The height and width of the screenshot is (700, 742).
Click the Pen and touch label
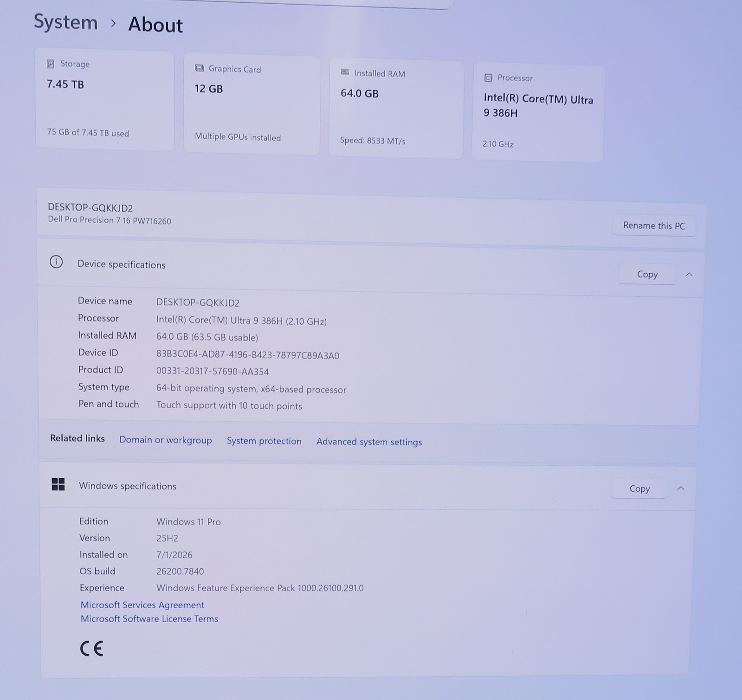click(x=109, y=404)
